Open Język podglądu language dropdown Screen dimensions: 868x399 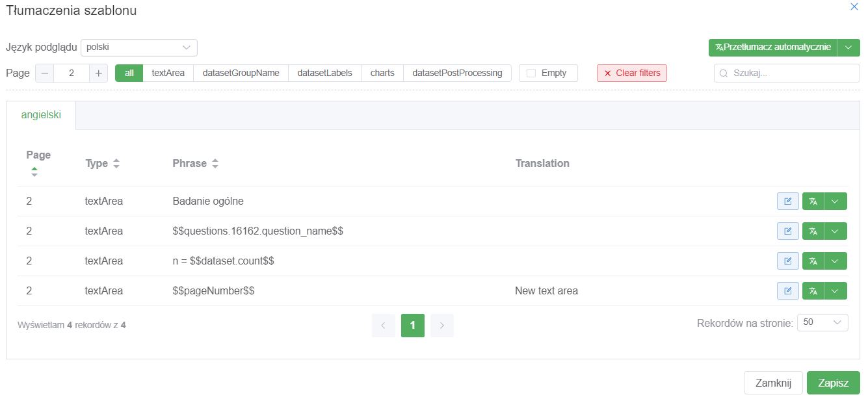(139, 47)
